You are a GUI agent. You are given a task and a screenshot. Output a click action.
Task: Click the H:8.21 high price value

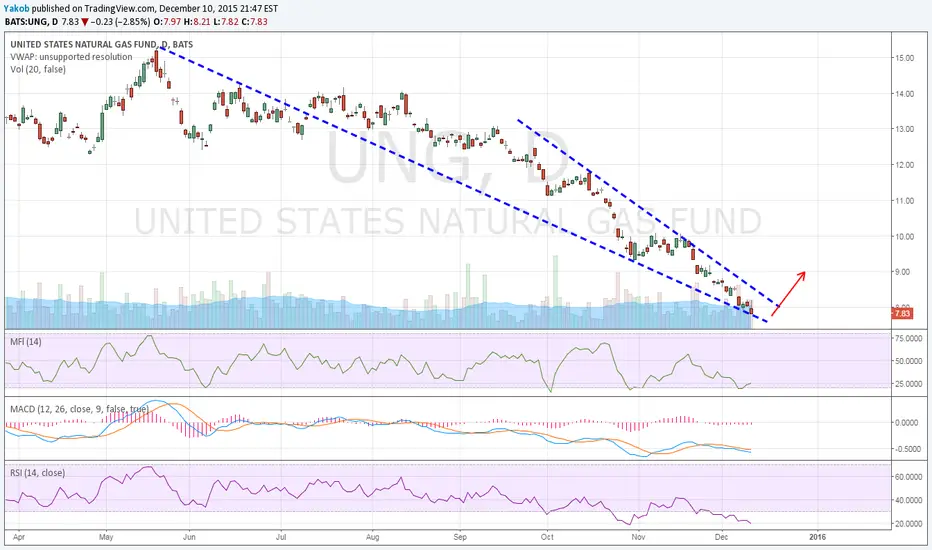coord(196,22)
